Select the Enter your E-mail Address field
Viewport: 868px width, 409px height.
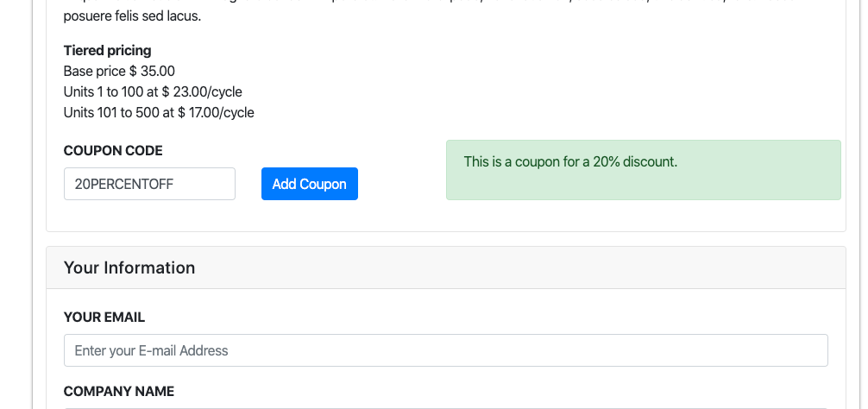445,350
